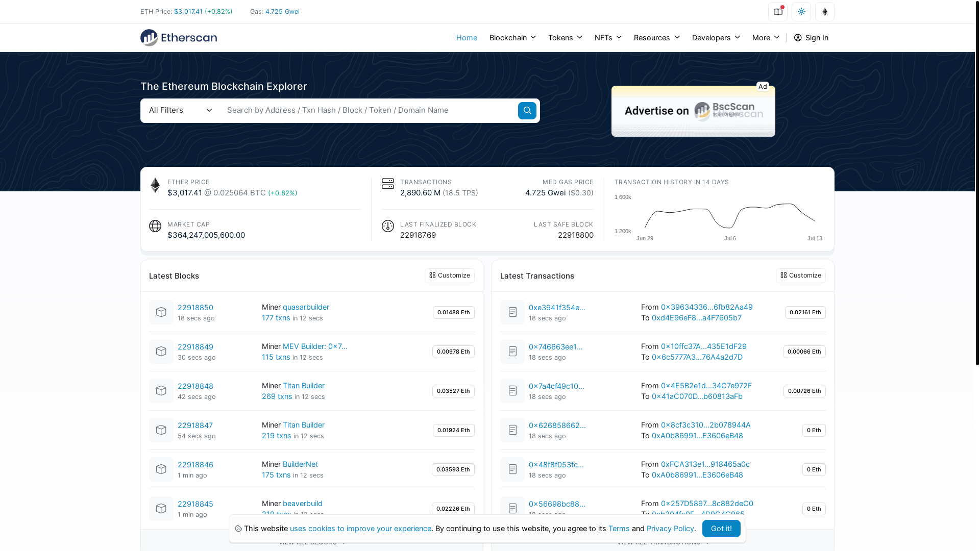980x551 pixels.
Task: Expand the Tokens menu
Action: (565, 38)
